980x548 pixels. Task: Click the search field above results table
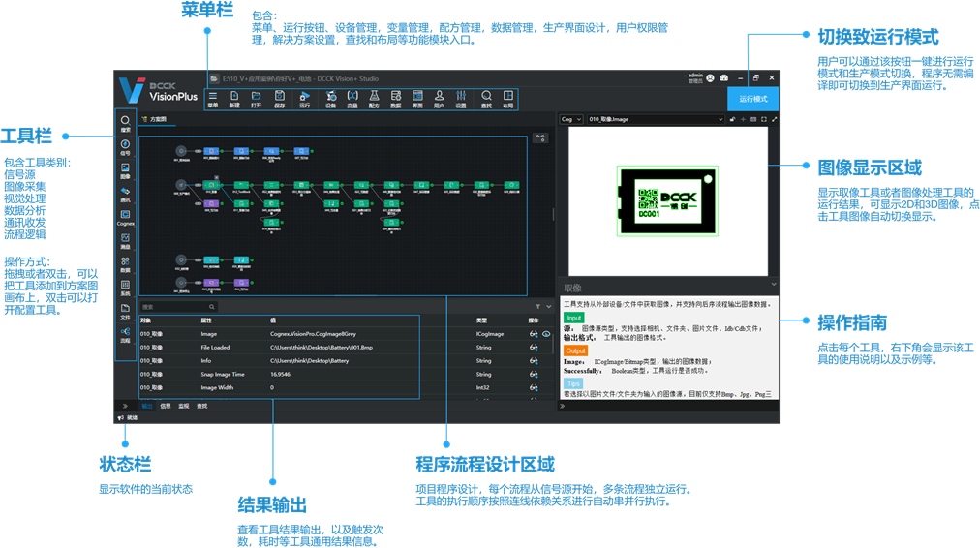point(178,307)
